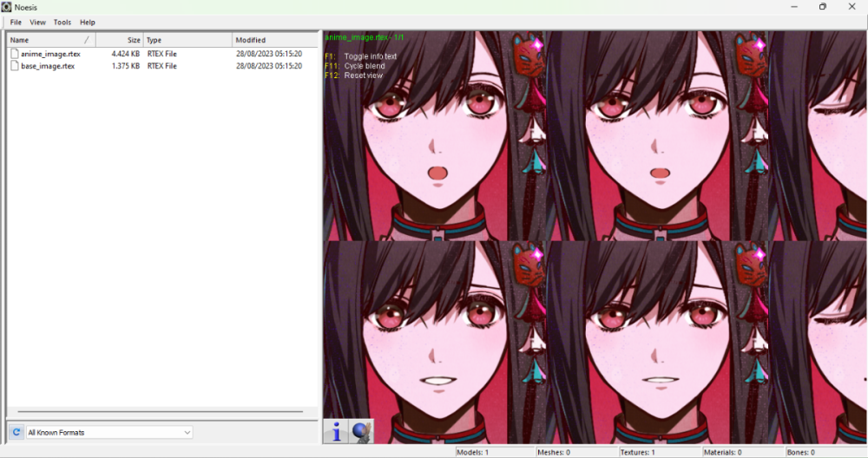This screenshot has height=458, width=868.
Task: Click the F11 Cycle blend hint
Action: (354, 66)
